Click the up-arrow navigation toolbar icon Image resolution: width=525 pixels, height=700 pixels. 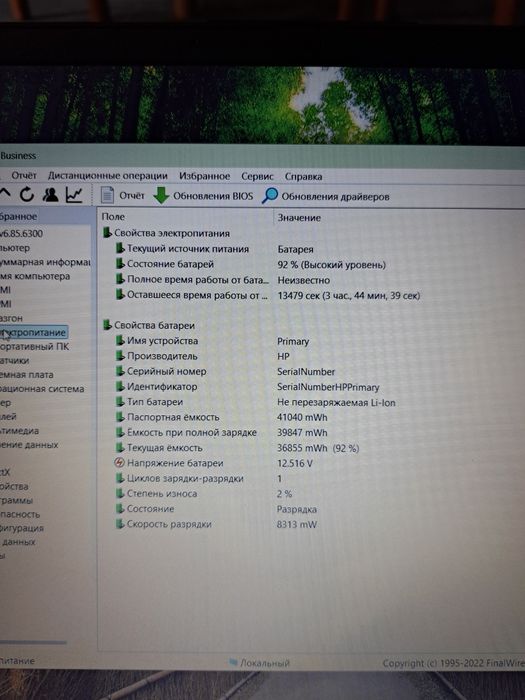point(5,194)
